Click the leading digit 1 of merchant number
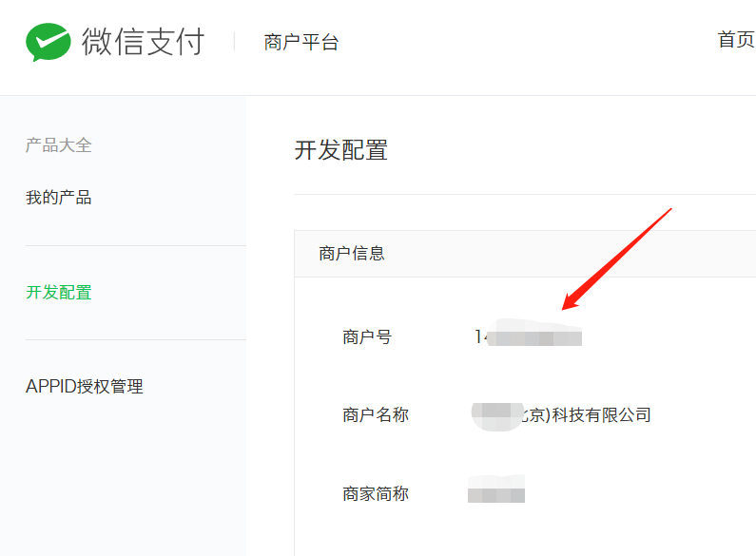The height and width of the screenshot is (556, 756). 478,336
